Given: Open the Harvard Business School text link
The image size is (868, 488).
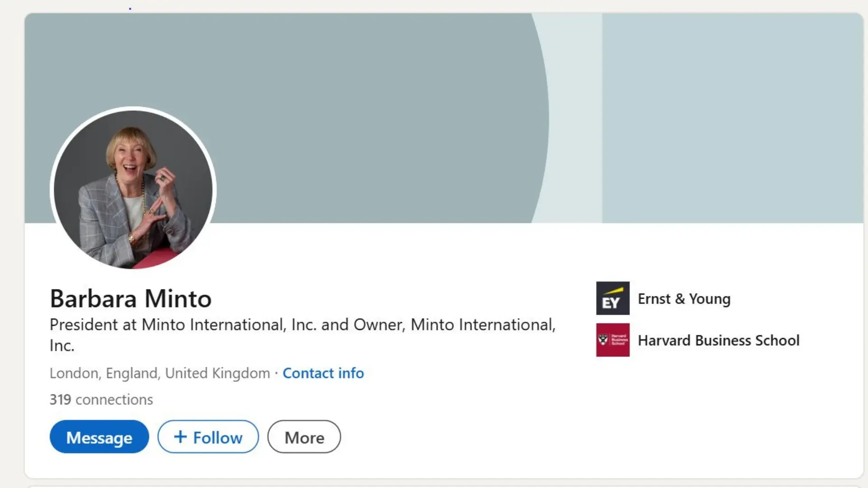Looking at the screenshot, I should (718, 340).
